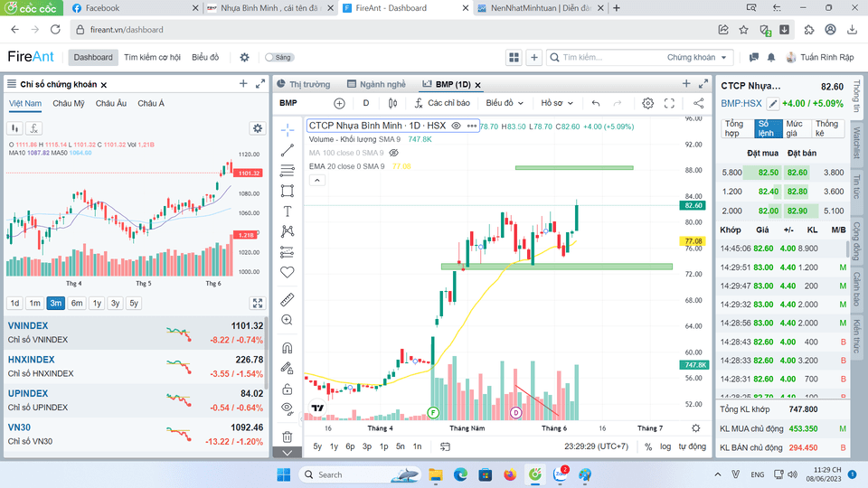Open go to date icon
868x488 pixels.
445,446
